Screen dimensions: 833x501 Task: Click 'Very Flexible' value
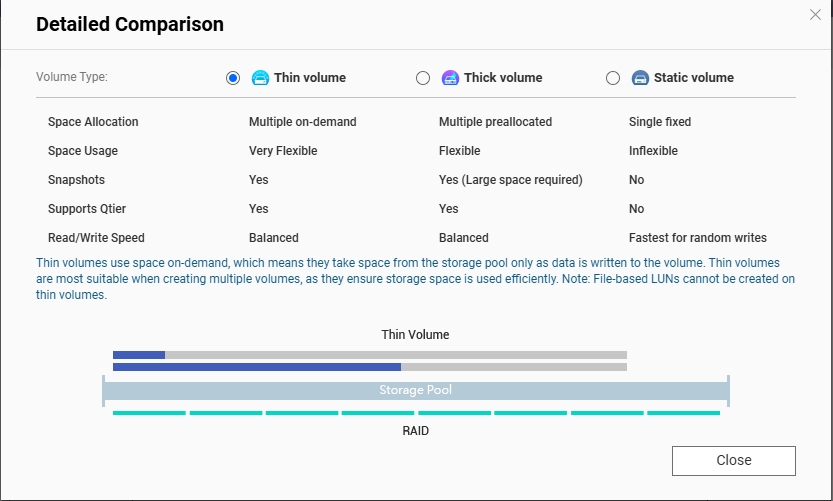(x=283, y=151)
